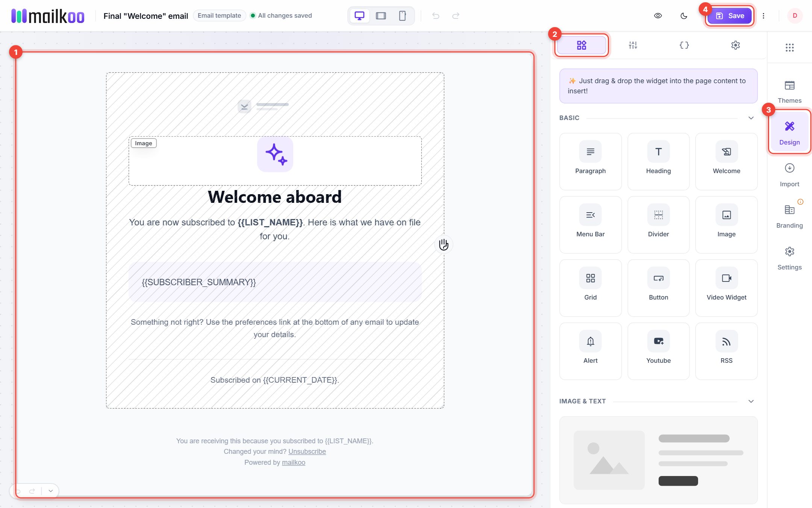Open Branding in the sidebar
This screenshot has height=508, width=812.
pos(789,216)
